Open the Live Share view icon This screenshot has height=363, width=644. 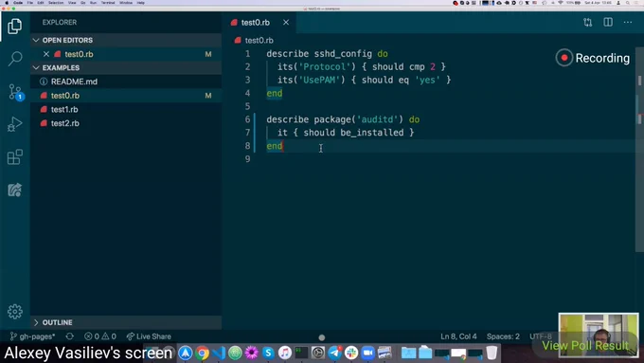pos(15,190)
